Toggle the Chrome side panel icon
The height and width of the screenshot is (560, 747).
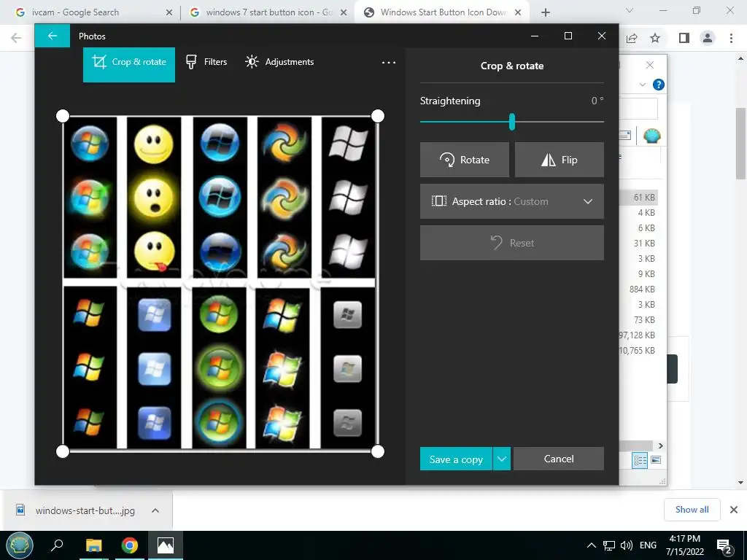684,38
